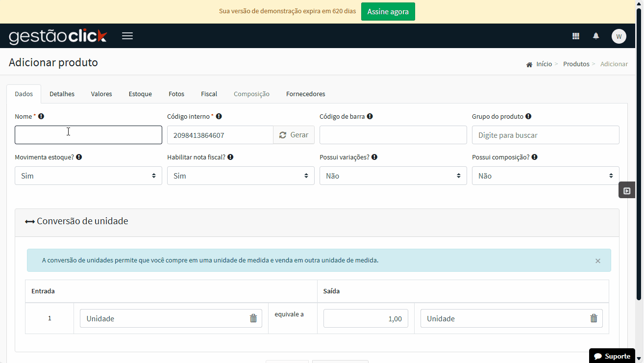Open the Suporte chat bubble
The height and width of the screenshot is (363, 644).
[x=612, y=356]
